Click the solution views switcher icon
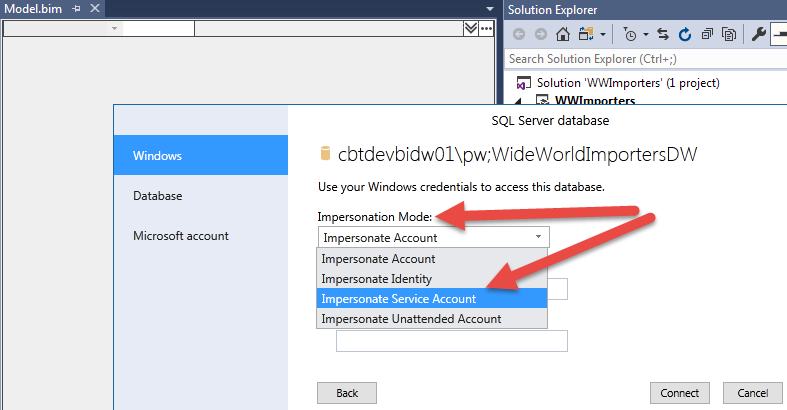The image size is (787, 410). [587, 34]
